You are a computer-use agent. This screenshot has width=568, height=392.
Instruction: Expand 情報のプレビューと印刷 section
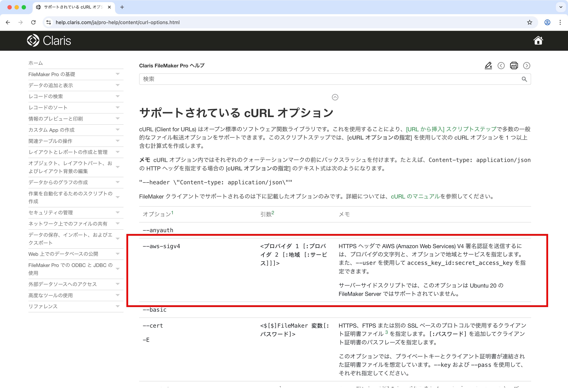(x=118, y=118)
